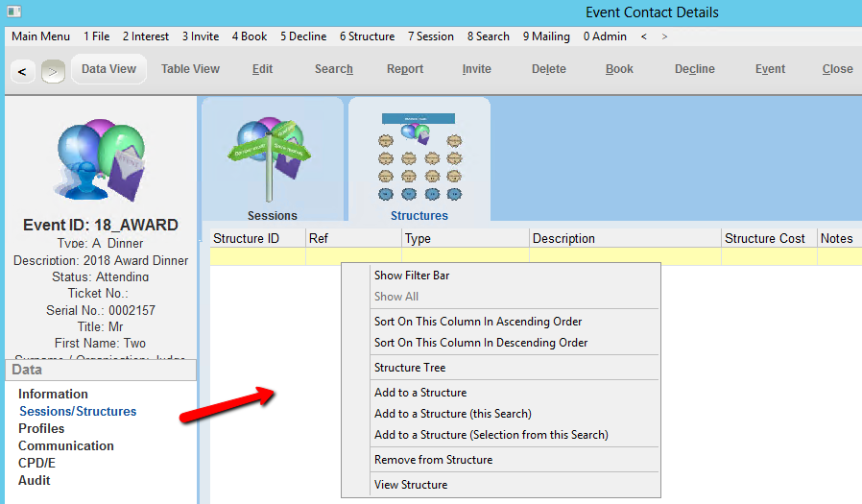Click the Structure Cost column header
862x504 pixels.
click(764, 238)
